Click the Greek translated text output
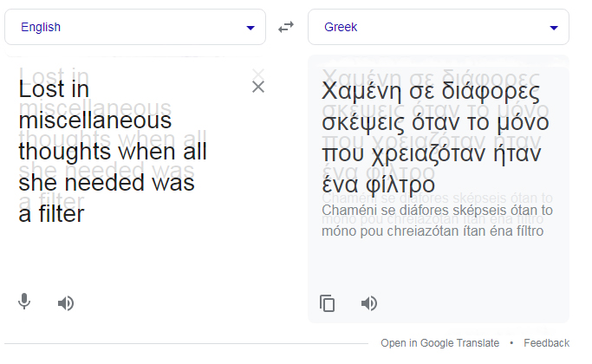The height and width of the screenshot is (364, 592). [433, 139]
